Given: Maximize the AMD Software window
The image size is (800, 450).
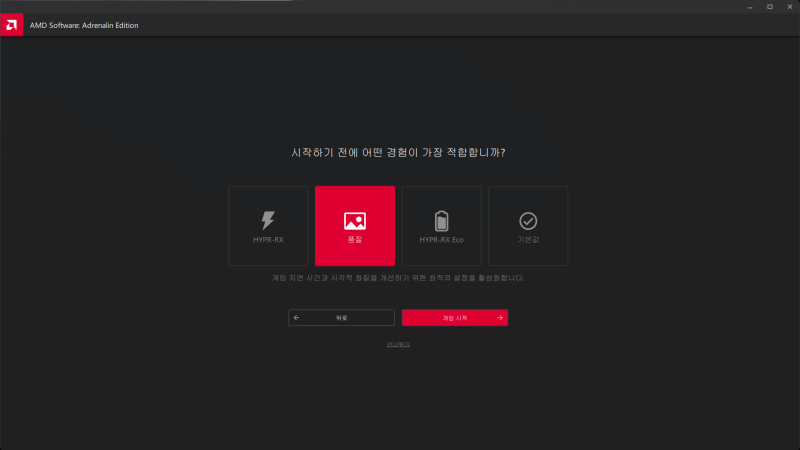Looking at the screenshot, I should [x=770, y=7].
